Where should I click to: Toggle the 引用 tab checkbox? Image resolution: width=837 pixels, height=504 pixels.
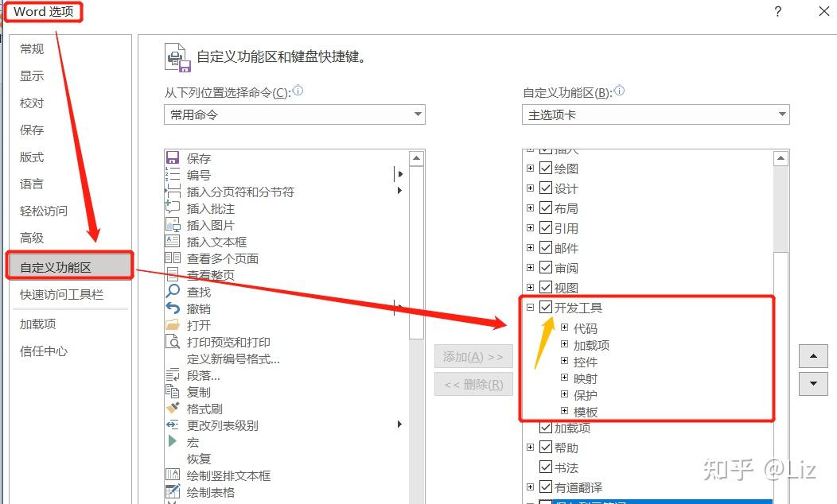(546, 227)
